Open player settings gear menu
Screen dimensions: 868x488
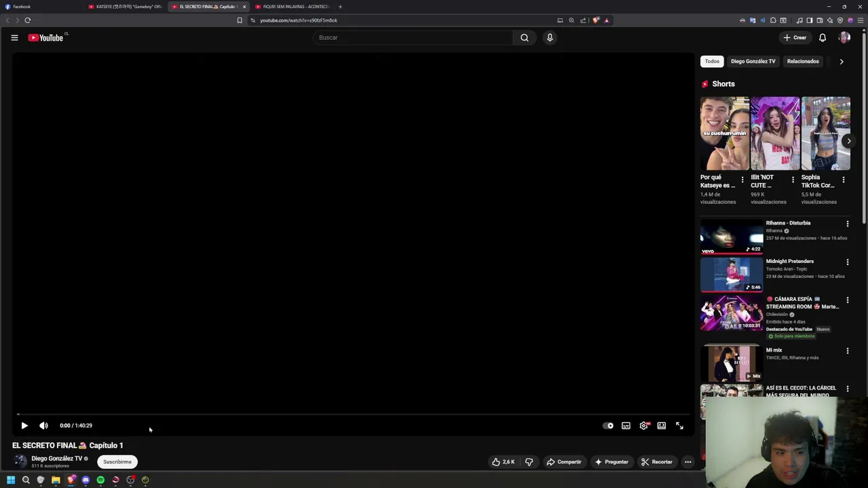pyautogui.click(x=644, y=426)
